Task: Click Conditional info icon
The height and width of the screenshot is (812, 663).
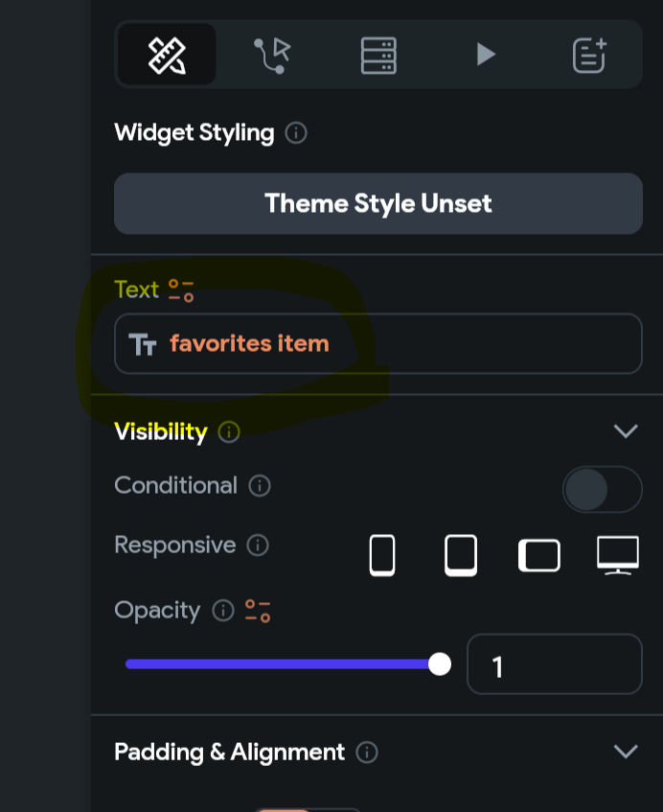Action: 259,486
